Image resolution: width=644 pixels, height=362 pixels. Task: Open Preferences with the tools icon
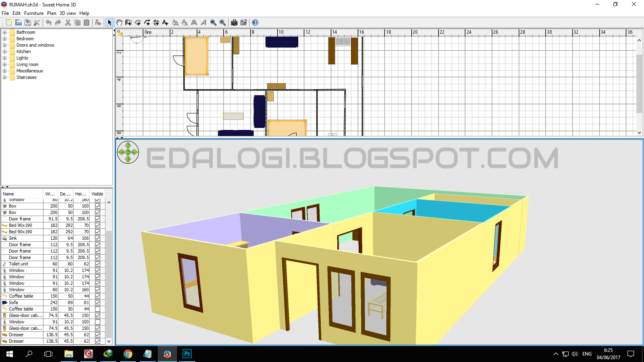(x=37, y=23)
